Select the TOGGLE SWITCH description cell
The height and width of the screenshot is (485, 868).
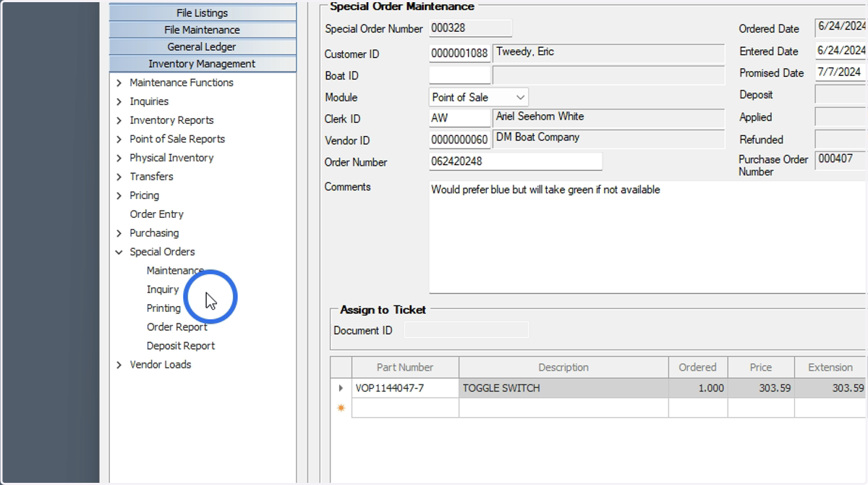point(563,388)
